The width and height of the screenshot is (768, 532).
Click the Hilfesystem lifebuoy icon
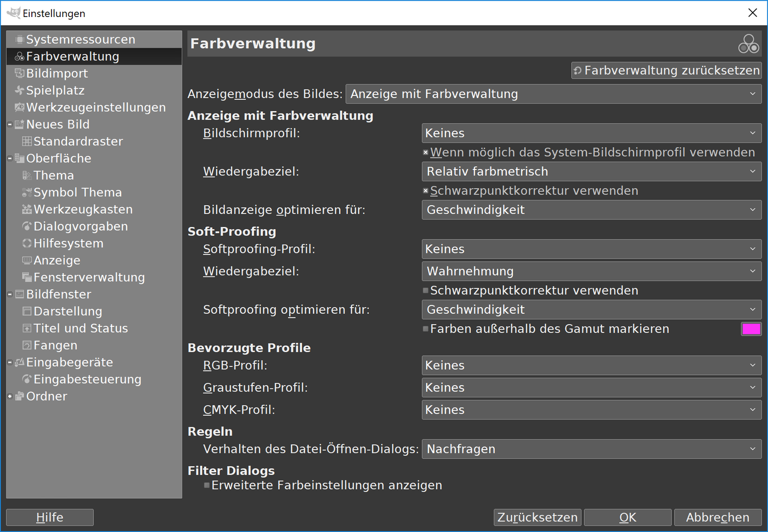coord(27,244)
